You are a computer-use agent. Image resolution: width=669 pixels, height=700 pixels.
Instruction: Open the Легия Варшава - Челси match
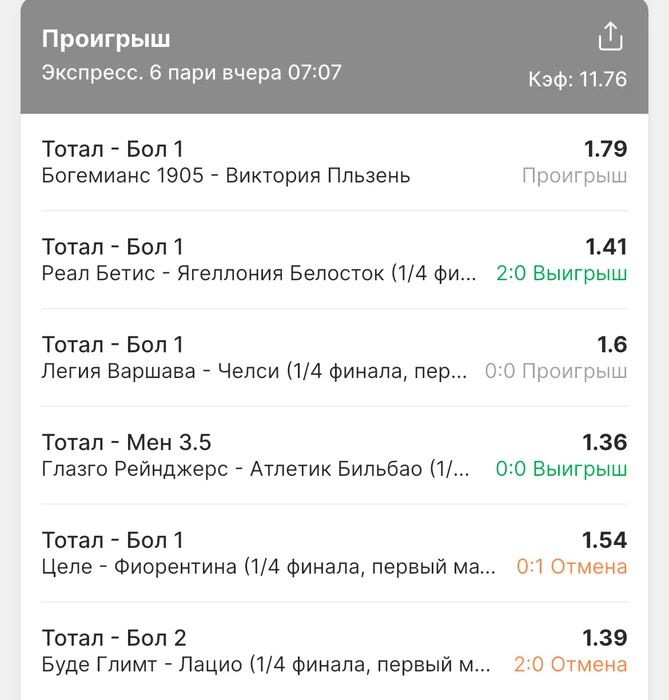point(334,358)
